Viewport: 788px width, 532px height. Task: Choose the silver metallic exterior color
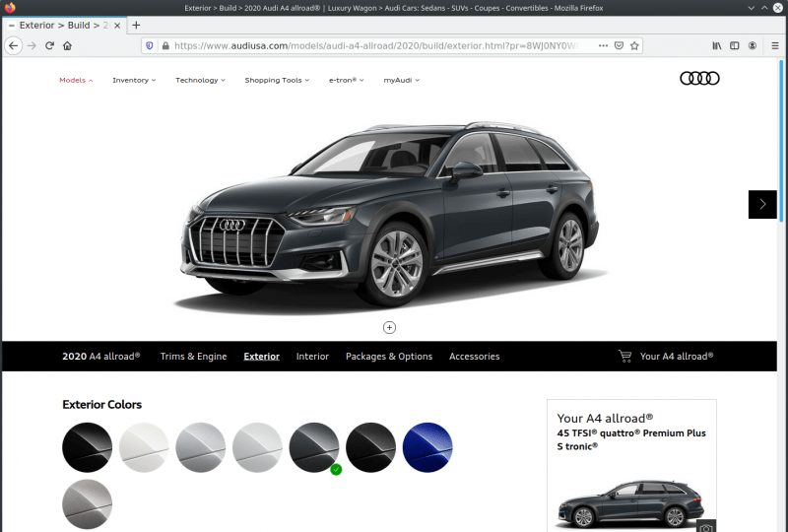201,447
